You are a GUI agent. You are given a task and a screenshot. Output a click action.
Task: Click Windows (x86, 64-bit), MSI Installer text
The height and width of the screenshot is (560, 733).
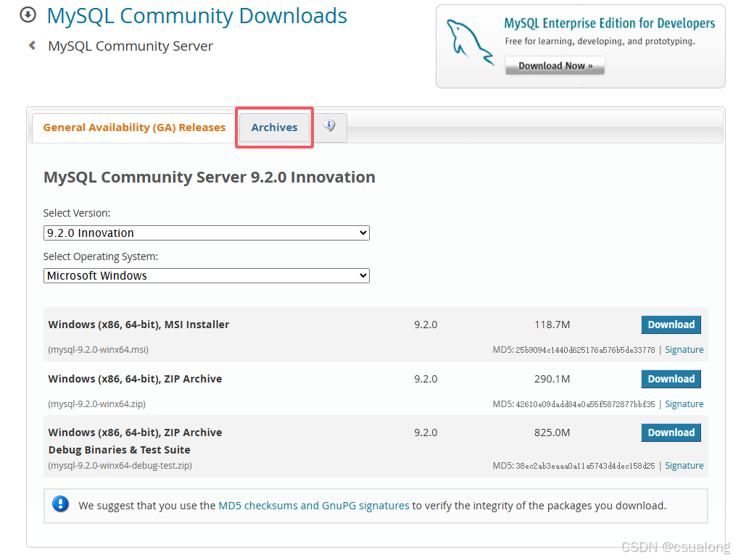(138, 325)
